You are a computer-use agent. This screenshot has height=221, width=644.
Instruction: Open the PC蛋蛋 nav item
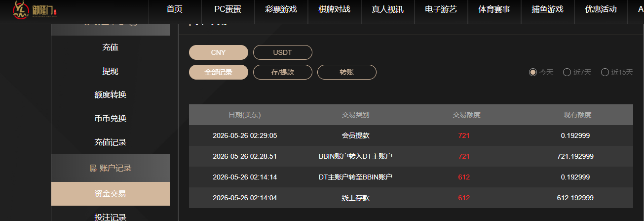pyautogui.click(x=227, y=9)
